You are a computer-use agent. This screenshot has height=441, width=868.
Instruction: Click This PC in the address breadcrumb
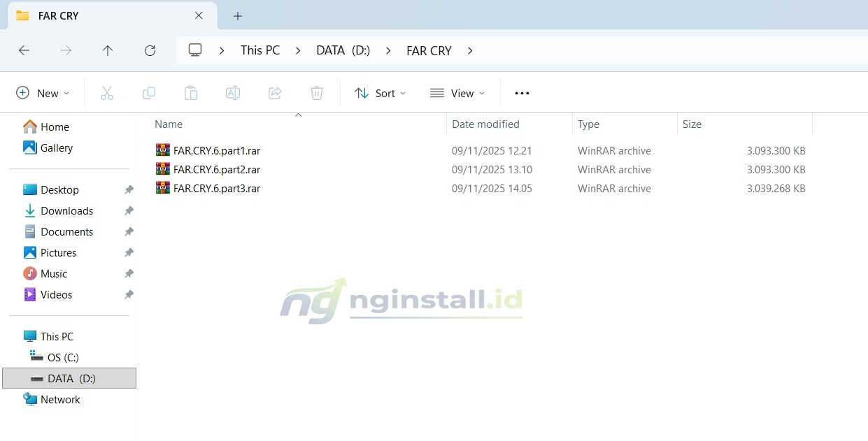click(260, 50)
